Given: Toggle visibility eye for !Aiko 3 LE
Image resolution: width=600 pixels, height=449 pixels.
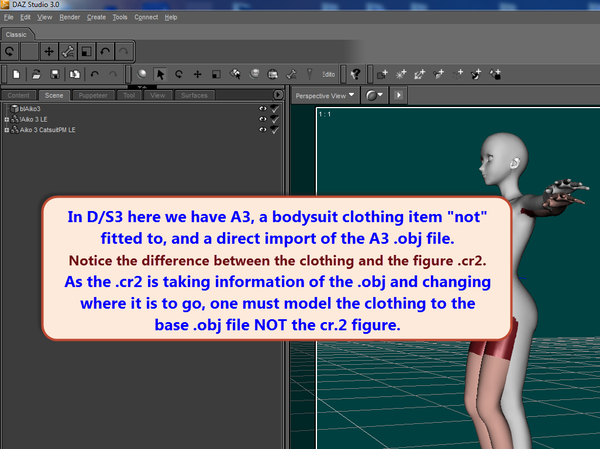Looking at the screenshot, I should (x=262, y=119).
